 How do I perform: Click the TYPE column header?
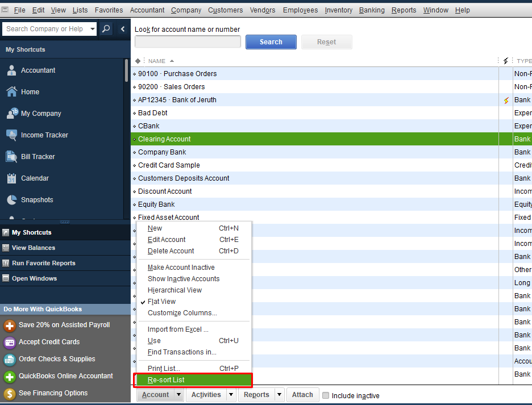[x=523, y=61]
